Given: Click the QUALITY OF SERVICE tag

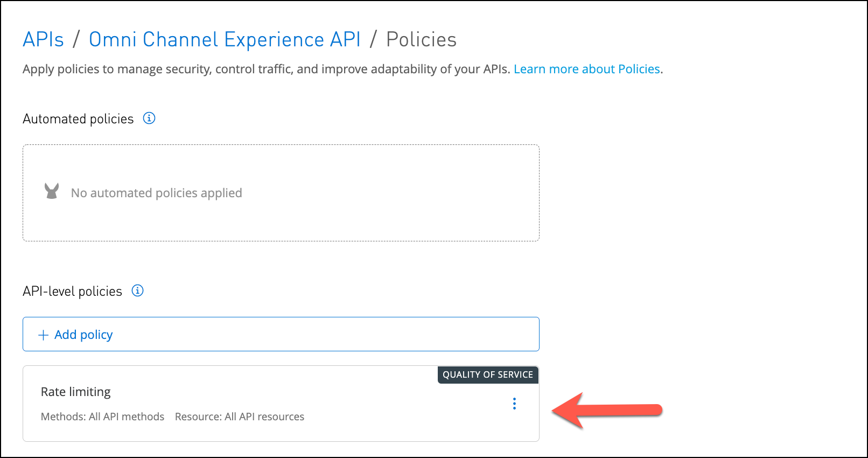Looking at the screenshot, I should (488, 374).
